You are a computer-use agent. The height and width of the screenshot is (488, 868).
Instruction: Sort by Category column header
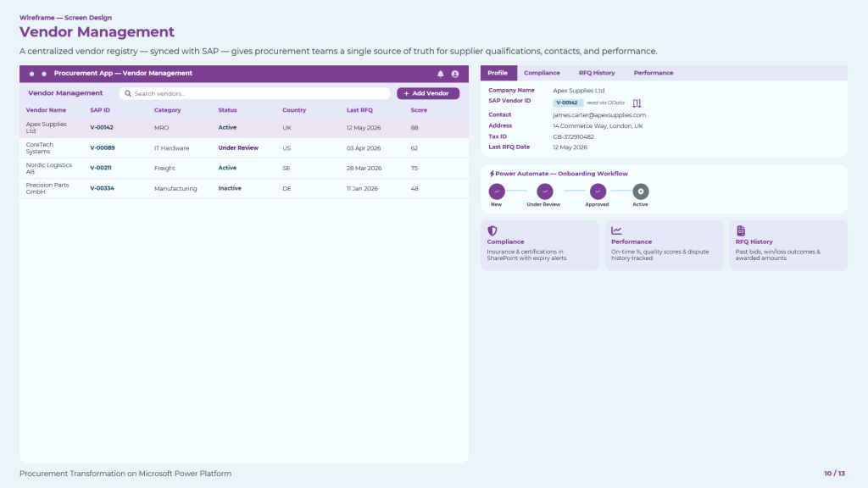167,110
